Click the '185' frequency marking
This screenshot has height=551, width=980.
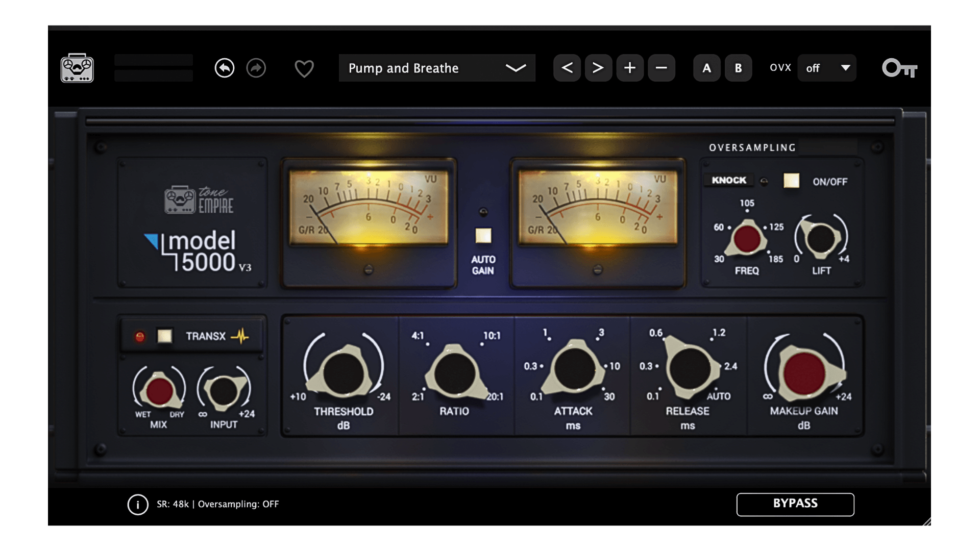click(776, 259)
